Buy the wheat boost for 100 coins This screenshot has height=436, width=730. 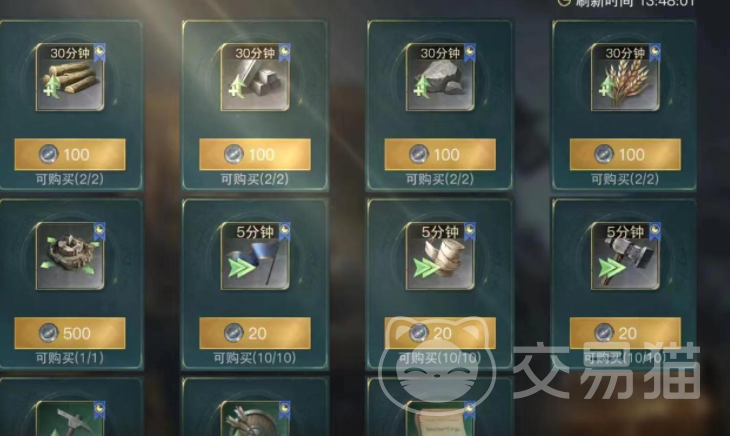(x=625, y=154)
